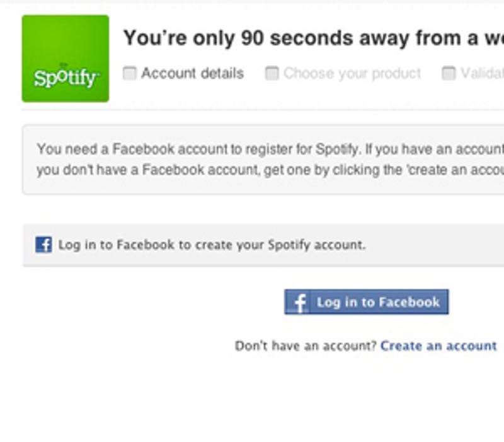The height and width of the screenshot is (442, 504).
Task: Click the white f icon on the login button
Action: (x=301, y=302)
